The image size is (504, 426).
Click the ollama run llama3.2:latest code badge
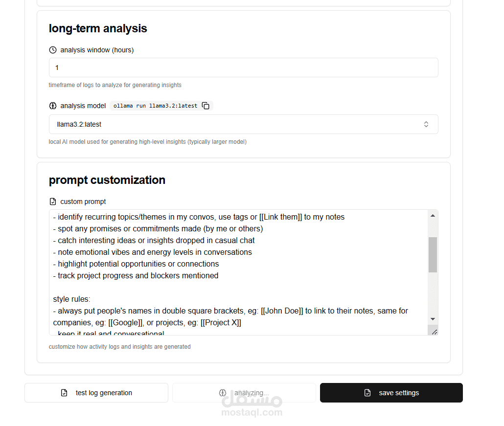pos(161,106)
